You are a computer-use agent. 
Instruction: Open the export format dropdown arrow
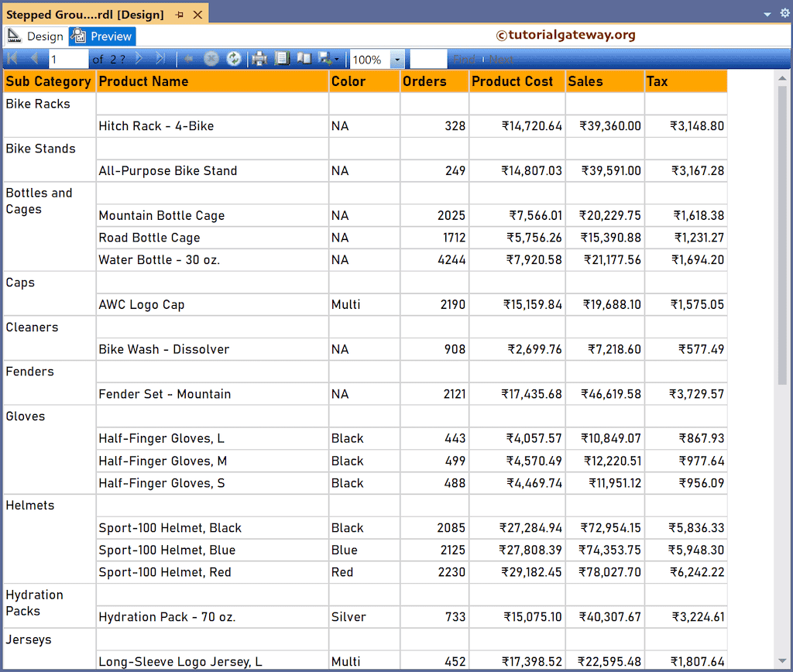tap(336, 59)
